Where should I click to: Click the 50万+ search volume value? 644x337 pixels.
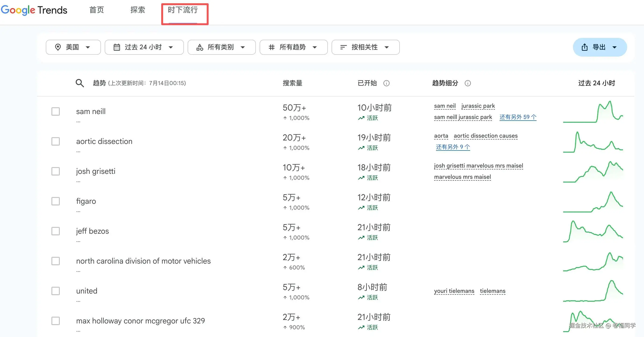tap(294, 108)
